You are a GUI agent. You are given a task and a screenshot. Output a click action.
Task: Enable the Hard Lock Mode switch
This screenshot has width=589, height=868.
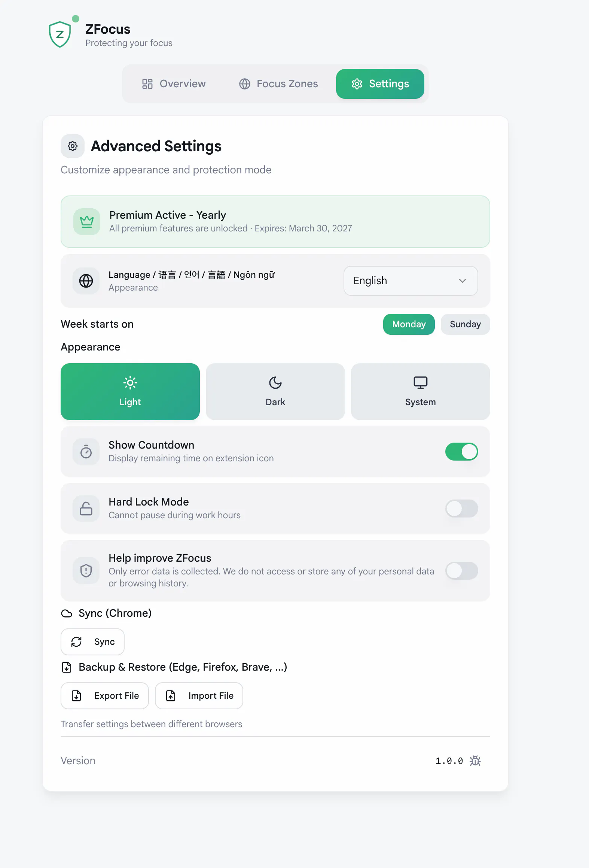[x=461, y=509]
